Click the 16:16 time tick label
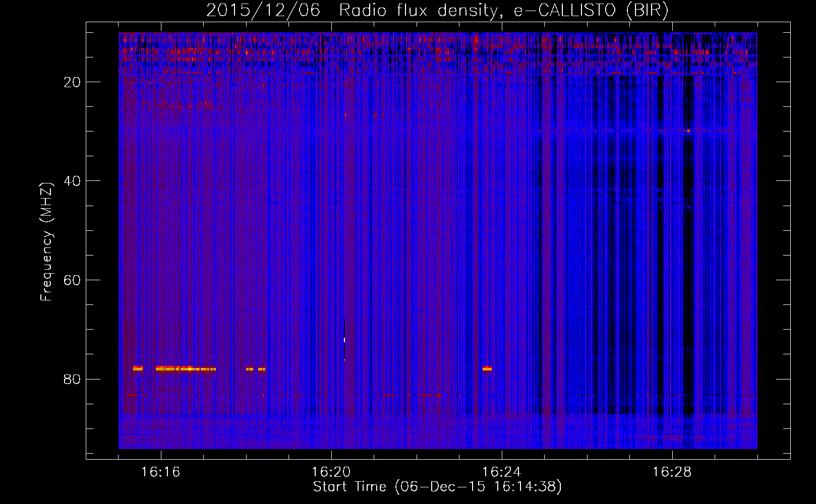The image size is (816, 504). click(x=161, y=472)
